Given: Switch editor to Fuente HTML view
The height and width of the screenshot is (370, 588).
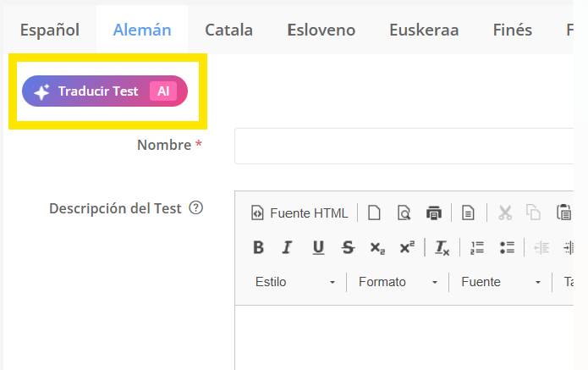Looking at the screenshot, I should 300,213.
